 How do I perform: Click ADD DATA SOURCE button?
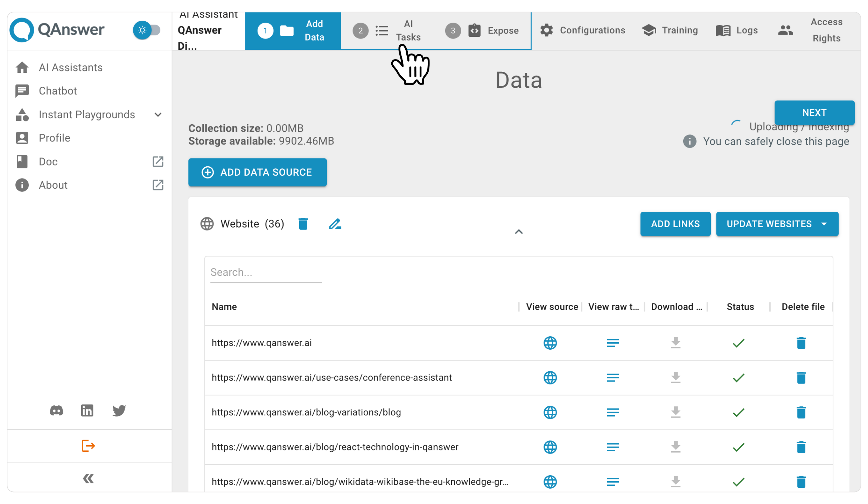click(258, 172)
